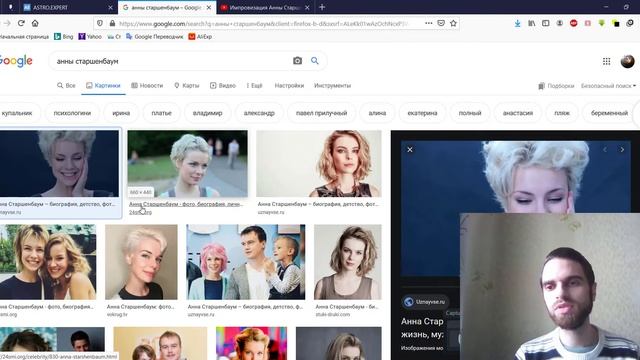
Task: Search by image camera icon
Action: [x=298, y=61]
